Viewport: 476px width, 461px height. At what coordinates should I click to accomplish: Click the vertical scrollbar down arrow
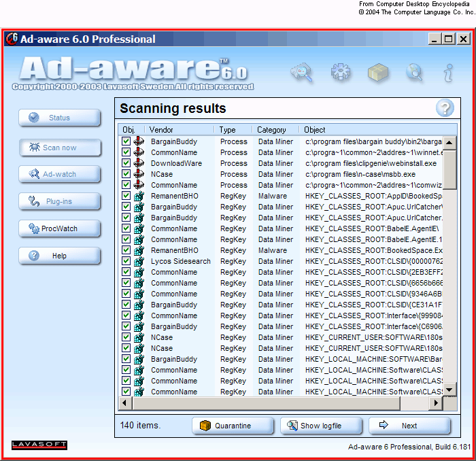pyautogui.click(x=449, y=390)
